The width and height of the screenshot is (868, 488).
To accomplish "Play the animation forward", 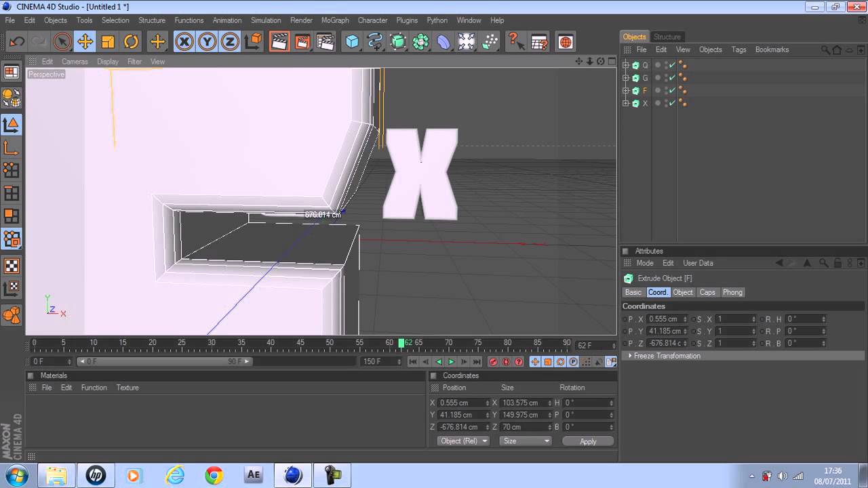I will (x=451, y=362).
